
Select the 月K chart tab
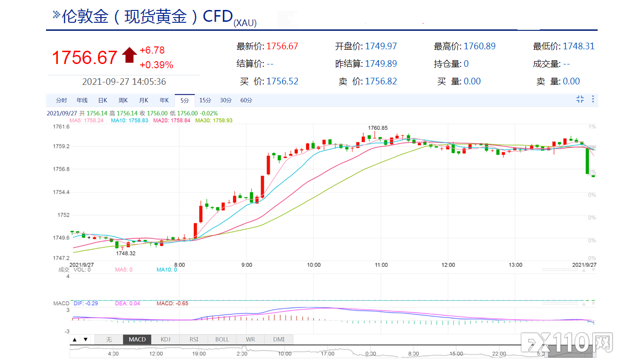[144, 100]
